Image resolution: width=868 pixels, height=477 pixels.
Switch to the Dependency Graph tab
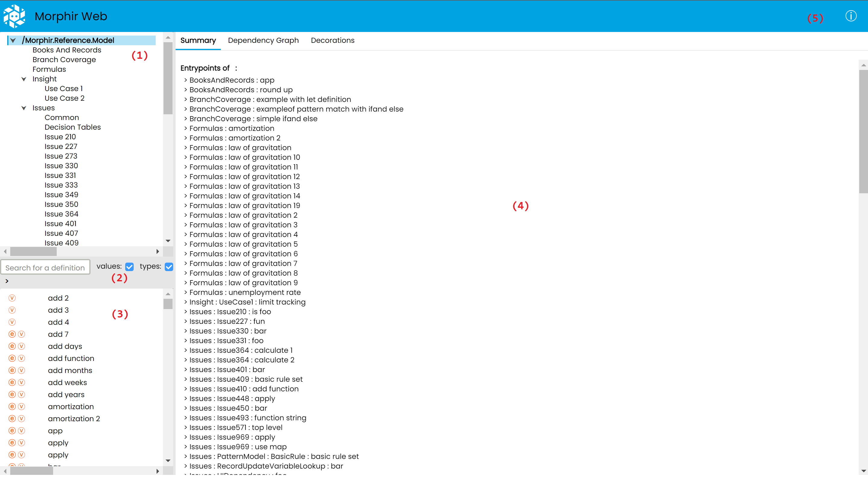pyautogui.click(x=263, y=40)
